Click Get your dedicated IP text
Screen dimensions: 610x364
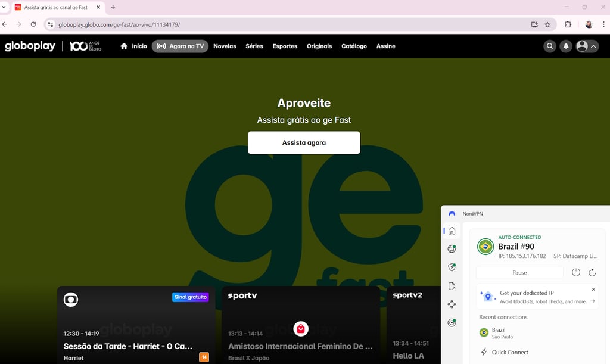[527, 293]
